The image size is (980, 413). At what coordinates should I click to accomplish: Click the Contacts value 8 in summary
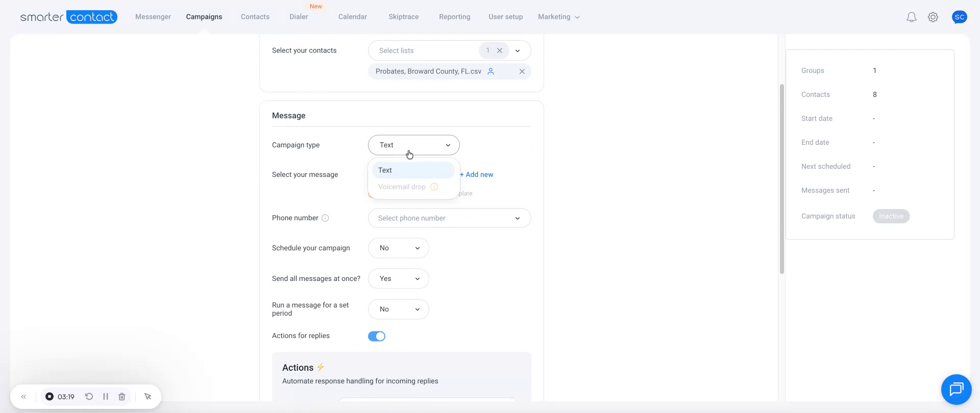pyautogui.click(x=875, y=94)
